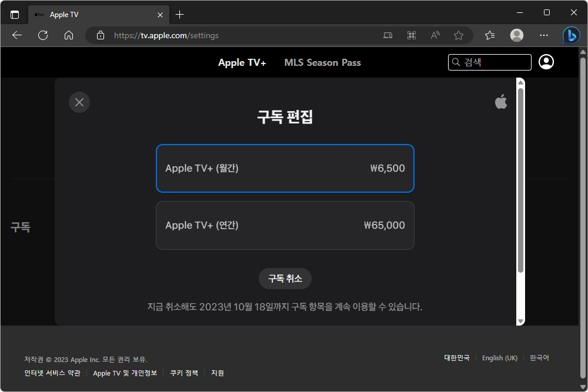Open 쿠키 정책 link

click(184, 373)
